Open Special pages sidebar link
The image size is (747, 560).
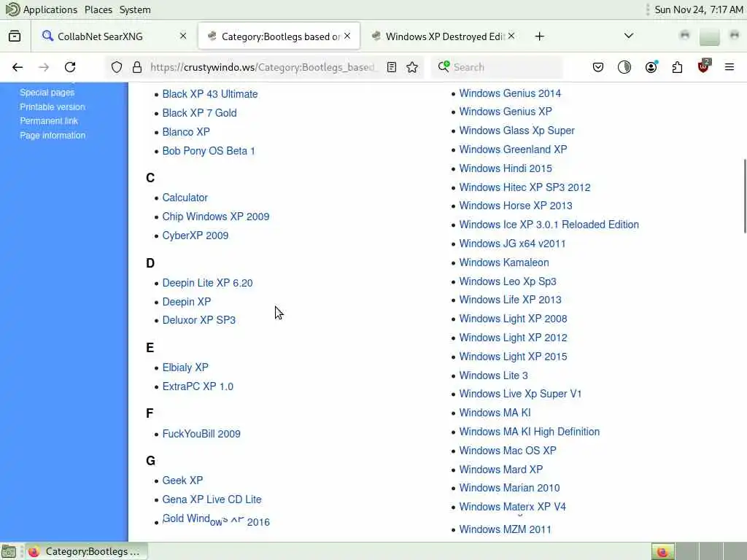click(x=47, y=93)
